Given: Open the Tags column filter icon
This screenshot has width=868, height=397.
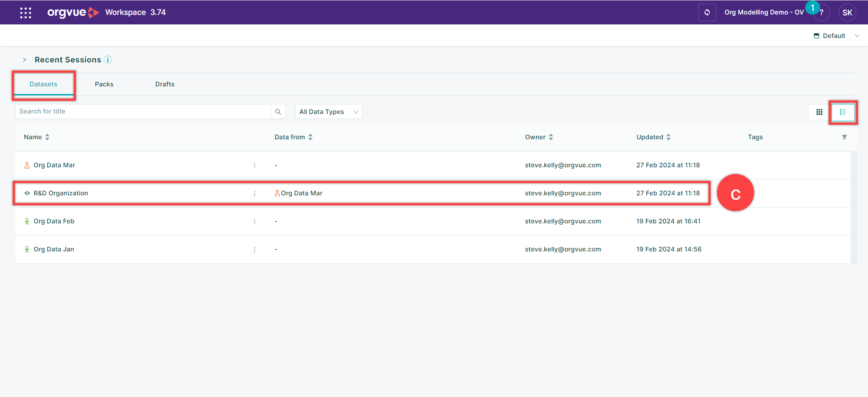Looking at the screenshot, I should click(844, 137).
